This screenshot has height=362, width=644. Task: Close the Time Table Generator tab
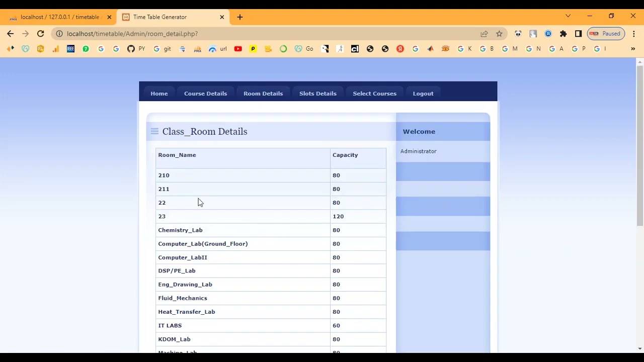coord(222,17)
